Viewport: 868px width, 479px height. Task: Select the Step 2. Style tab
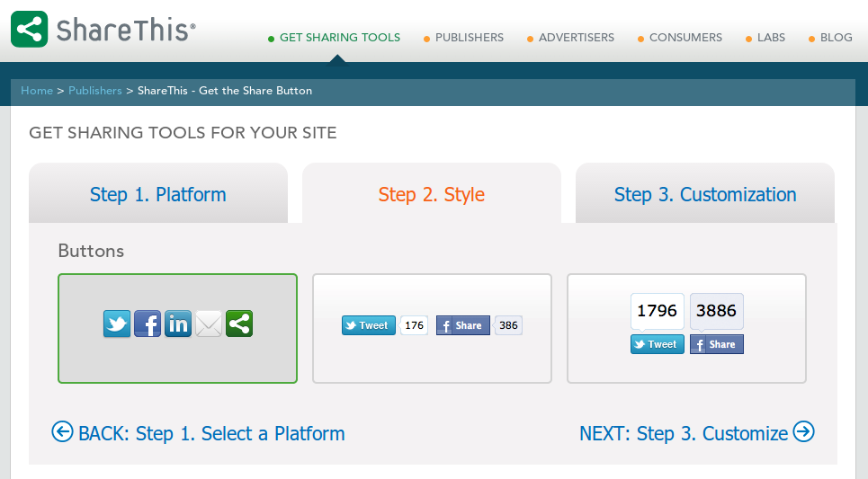pos(432,194)
